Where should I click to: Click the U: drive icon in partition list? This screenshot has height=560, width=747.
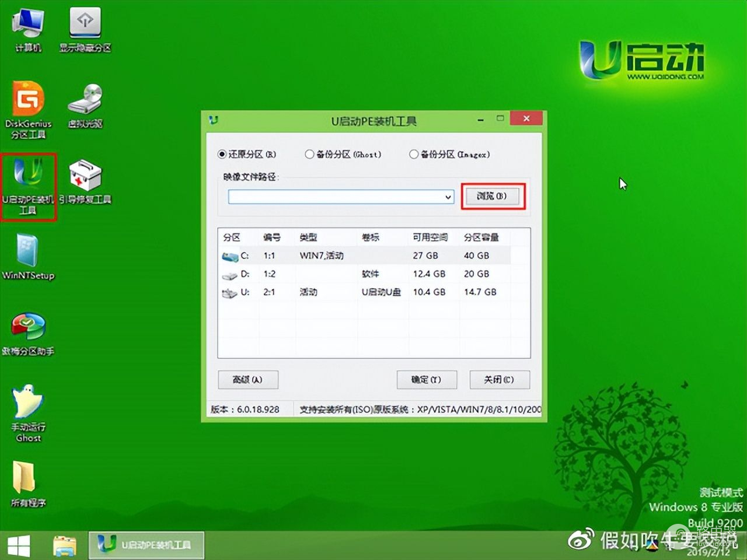tap(230, 292)
